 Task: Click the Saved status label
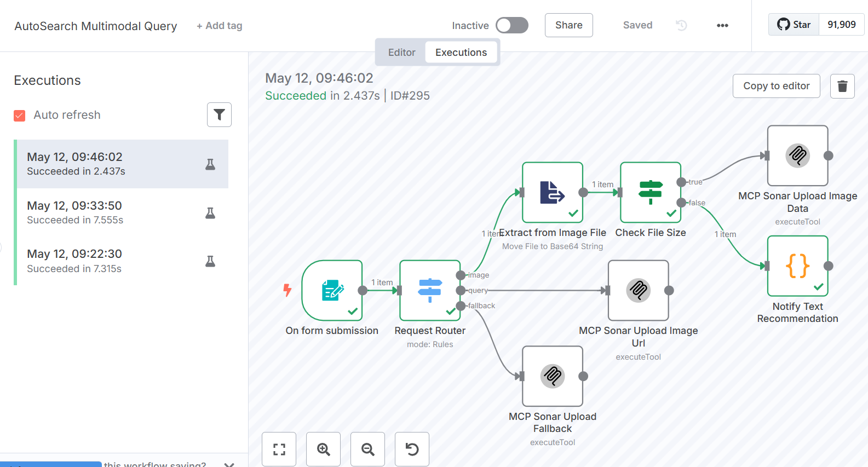(637, 25)
